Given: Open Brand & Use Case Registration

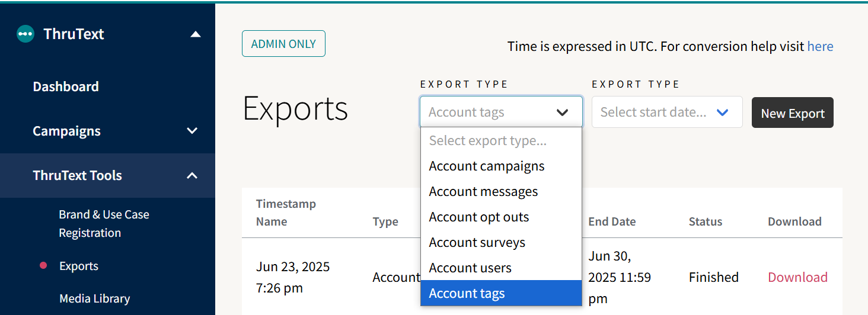Looking at the screenshot, I should tap(104, 224).
